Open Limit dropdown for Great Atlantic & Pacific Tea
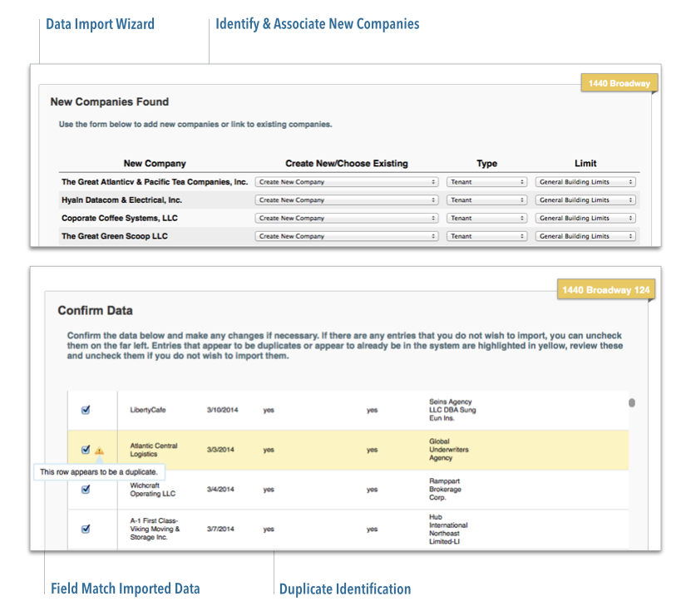691x616 pixels. click(585, 181)
